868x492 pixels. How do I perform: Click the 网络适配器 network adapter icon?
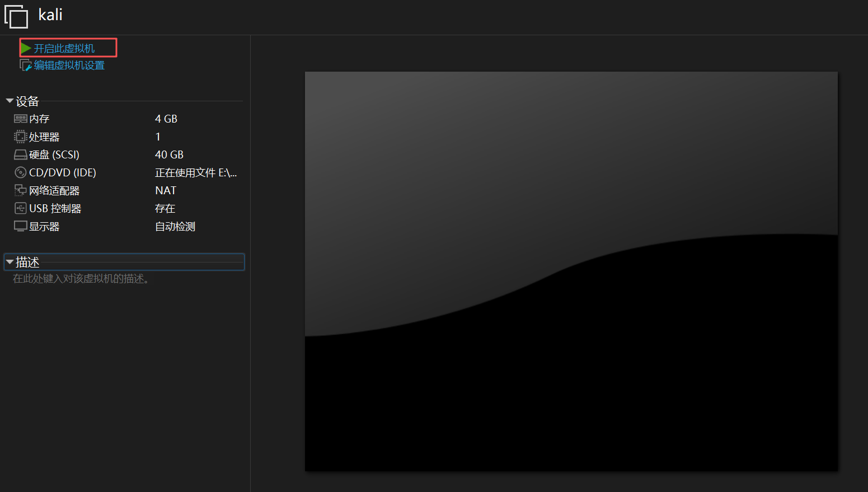(20, 190)
